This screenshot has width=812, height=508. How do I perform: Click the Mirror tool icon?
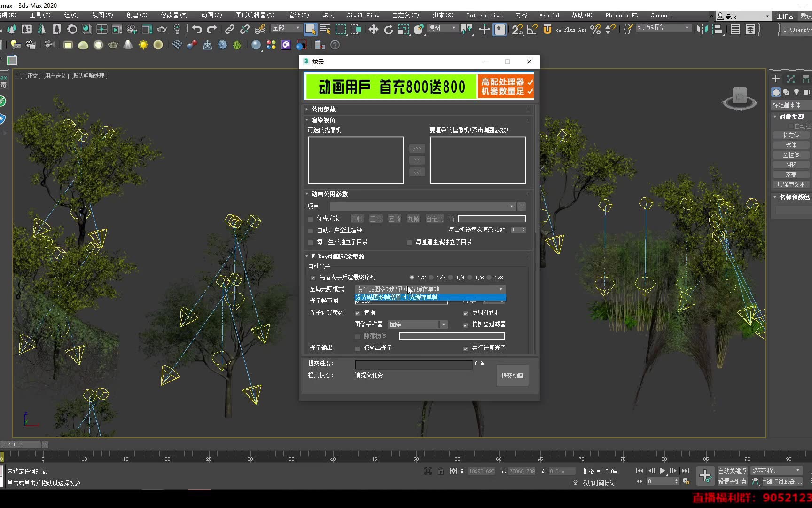tap(703, 30)
